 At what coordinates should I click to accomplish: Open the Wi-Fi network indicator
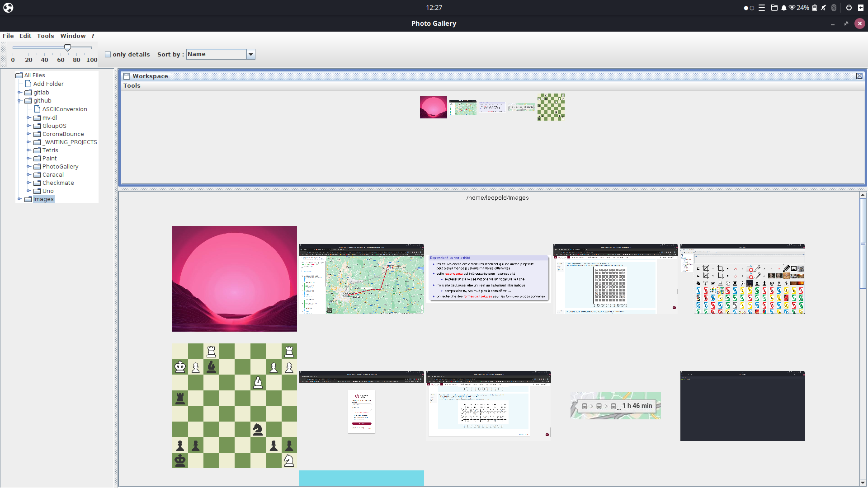pos(792,8)
